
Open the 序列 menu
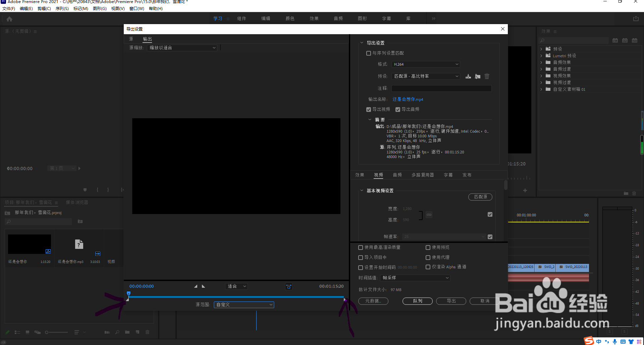coord(62,9)
